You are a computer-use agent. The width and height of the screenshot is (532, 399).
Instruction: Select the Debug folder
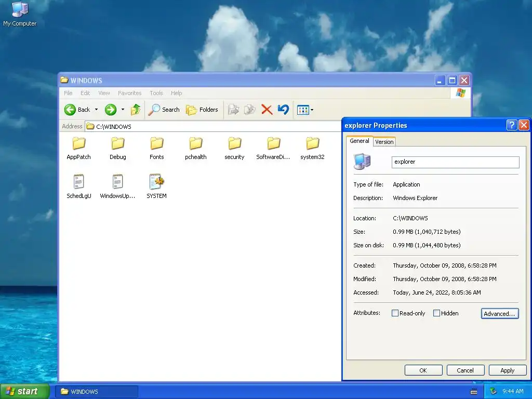[x=118, y=148]
